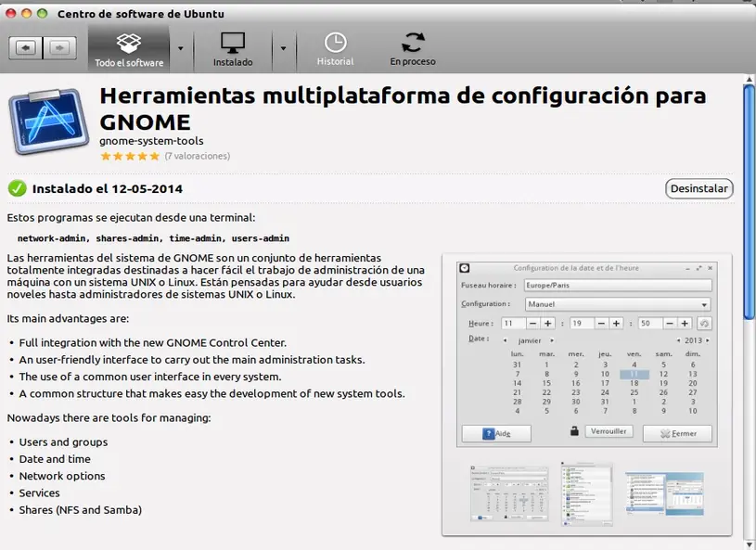Click the gnome-system-tools application icon
This screenshot has width=756, height=550.
tap(48, 122)
